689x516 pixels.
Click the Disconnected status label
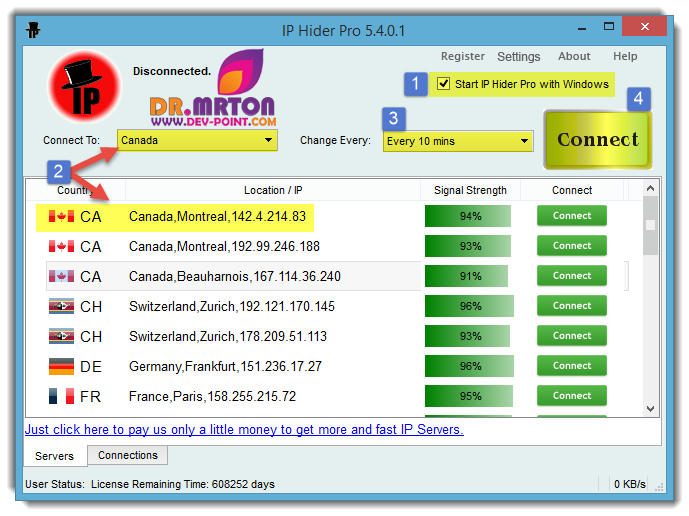click(172, 71)
